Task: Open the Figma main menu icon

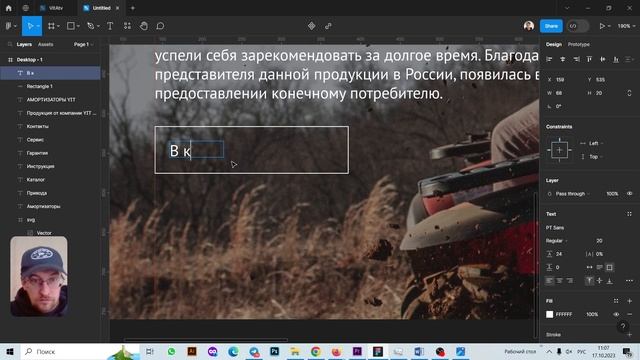Action: click(9, 26)
